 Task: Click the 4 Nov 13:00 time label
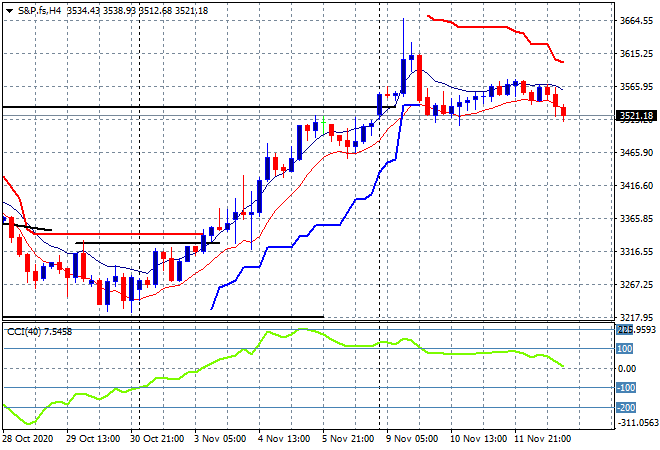pos(284,439)
